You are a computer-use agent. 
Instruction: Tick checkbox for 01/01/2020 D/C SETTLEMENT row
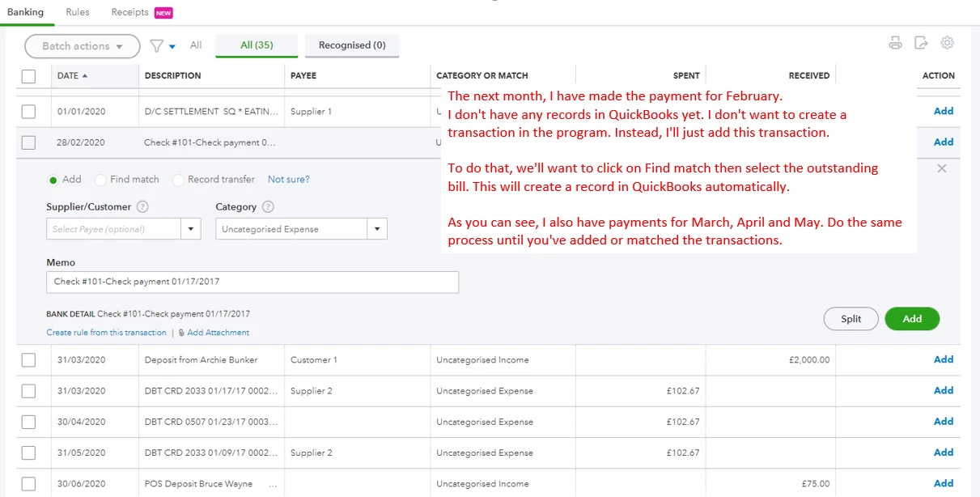pos(28,111)
